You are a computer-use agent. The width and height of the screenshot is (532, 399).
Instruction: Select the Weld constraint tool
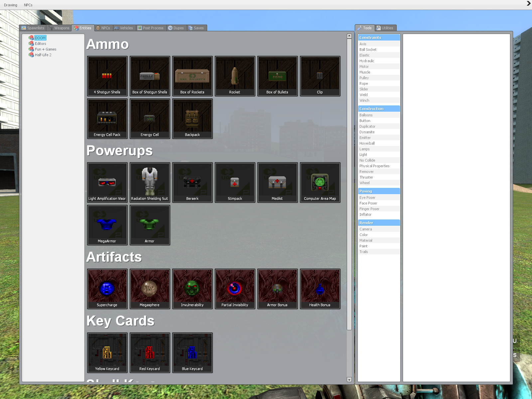click(x=379, y=95)
